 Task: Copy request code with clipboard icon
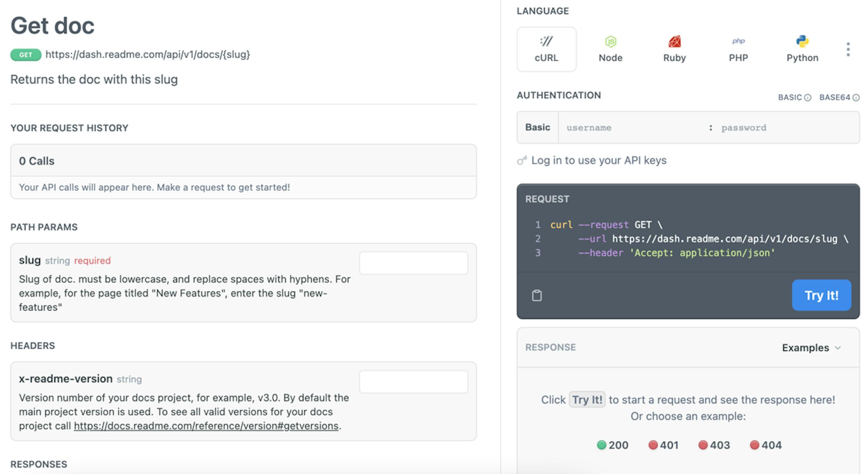[537, 295]
